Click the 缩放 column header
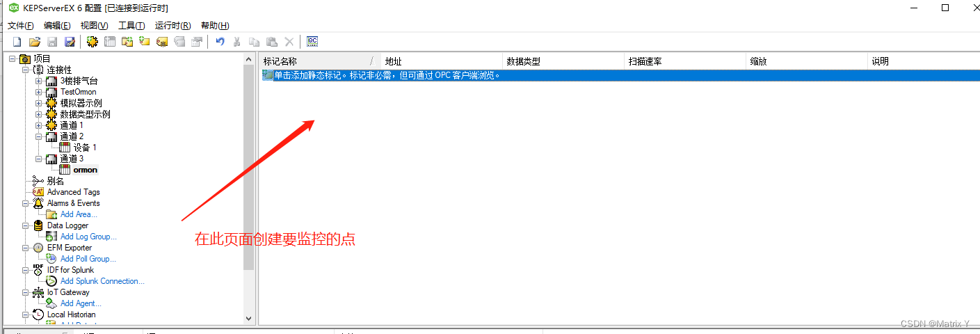 pos(808,61)
